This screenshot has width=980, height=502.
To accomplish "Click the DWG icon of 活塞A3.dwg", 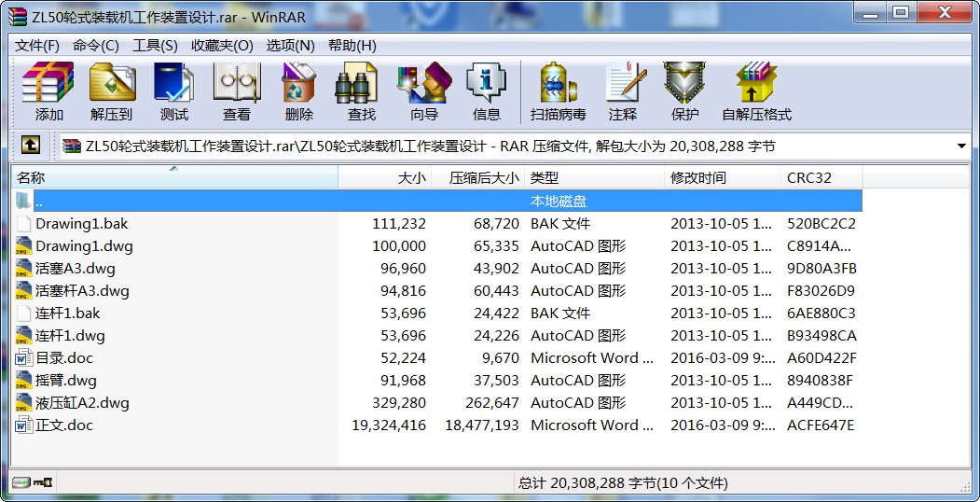I will pyautogui.click(x=23, y=268).
